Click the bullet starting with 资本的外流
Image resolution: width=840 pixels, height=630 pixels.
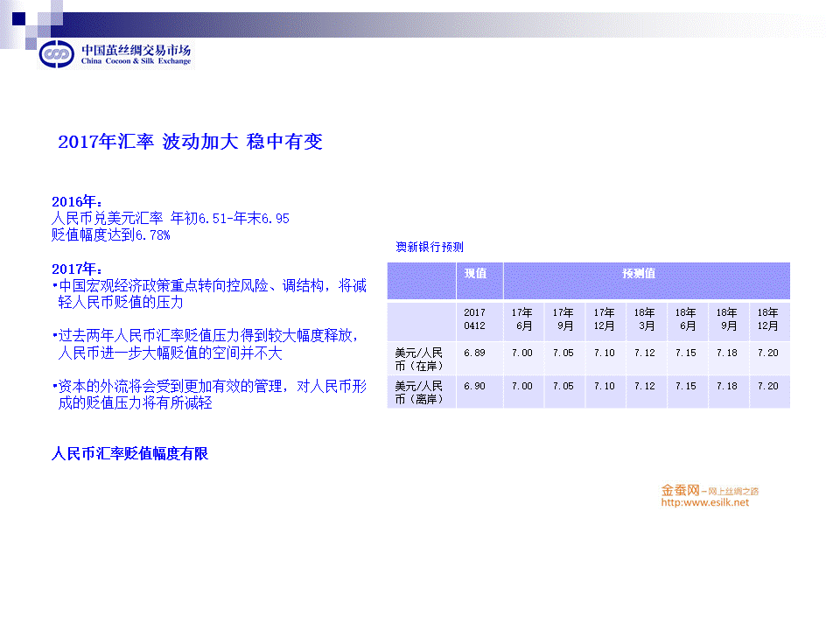pos(209,395)
